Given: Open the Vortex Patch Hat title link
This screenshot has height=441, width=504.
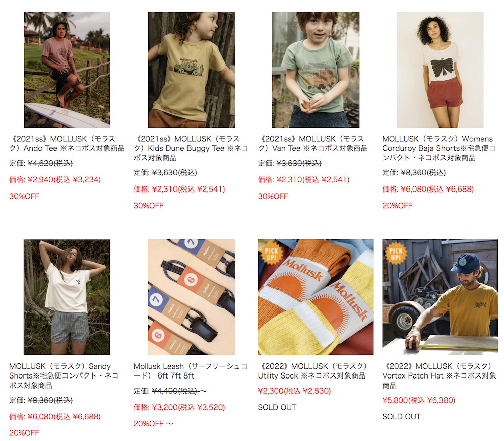Looking at the screenshot, I should coord(439,376).
